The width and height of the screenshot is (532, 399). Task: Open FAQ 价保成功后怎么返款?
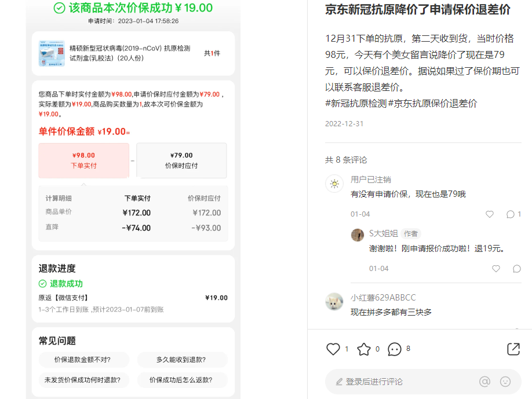click(181, 380)
